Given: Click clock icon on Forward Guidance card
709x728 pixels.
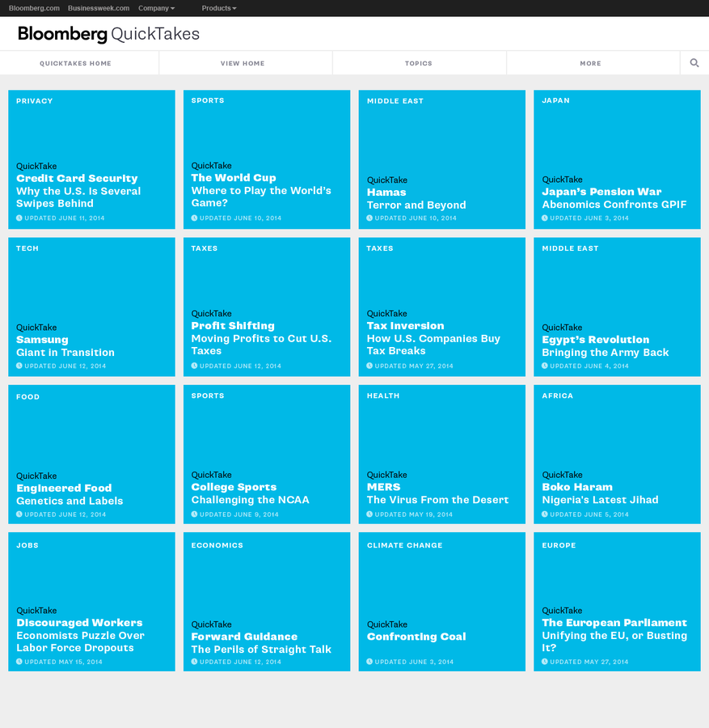Looking at the screenshot, I should (194, 662).
